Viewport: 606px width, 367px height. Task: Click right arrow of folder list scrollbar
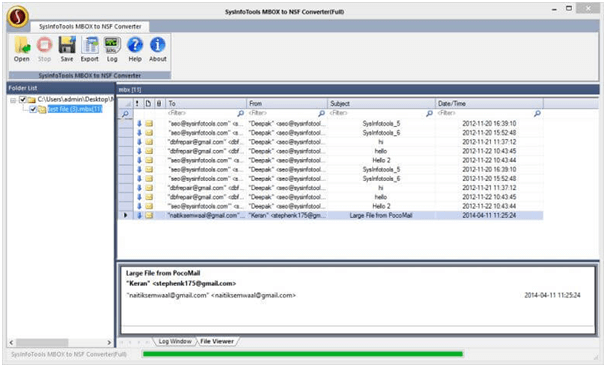(x=109, y=342)
